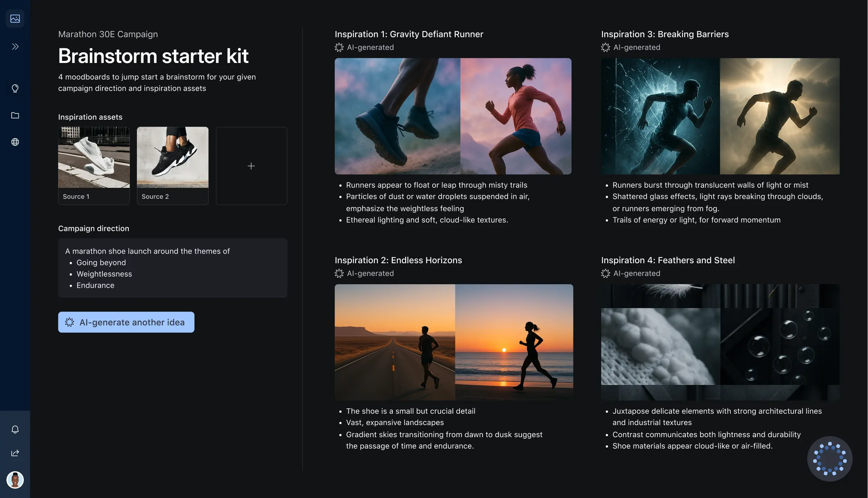Open the Marathon 30E Campaign breadcrumb
The width and height of the screenshot is (868, 498).
(108, 34)
